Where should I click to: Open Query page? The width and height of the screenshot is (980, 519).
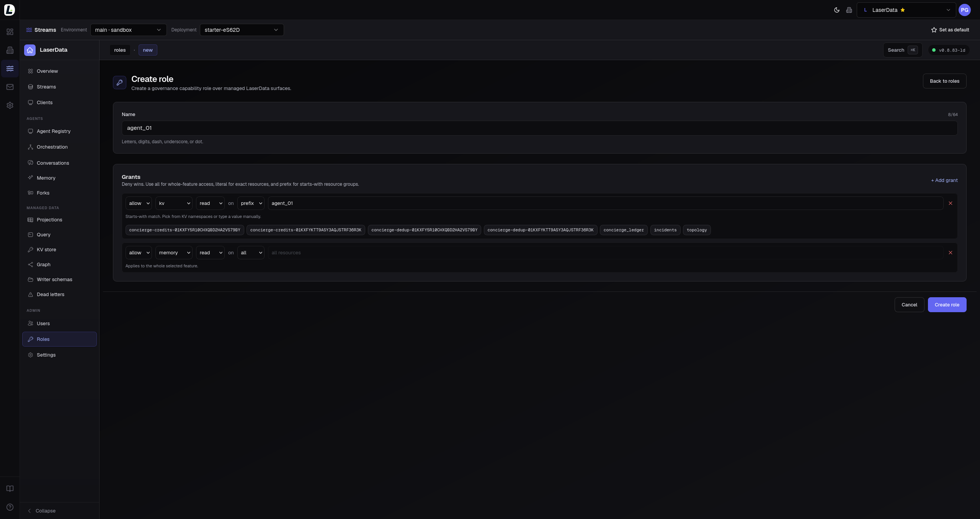pyautogui.click(x=59, y=235)
